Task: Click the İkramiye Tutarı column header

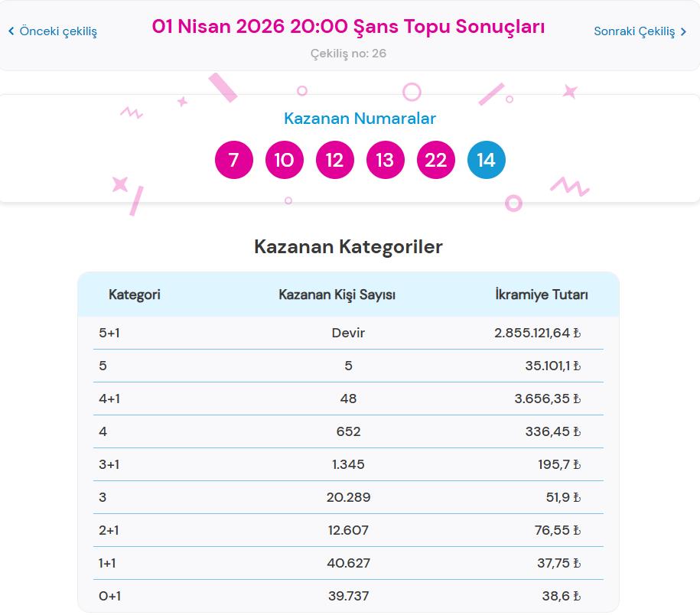Action: pos(542,293)
